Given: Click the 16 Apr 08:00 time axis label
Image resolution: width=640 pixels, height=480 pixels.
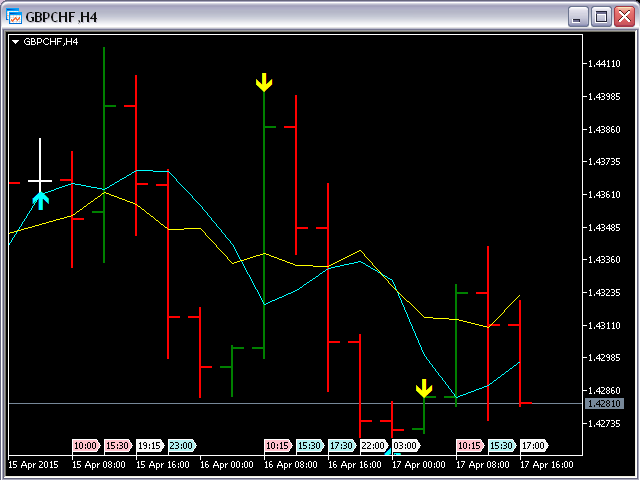Looking at the screenshot, I should point(291,465).
